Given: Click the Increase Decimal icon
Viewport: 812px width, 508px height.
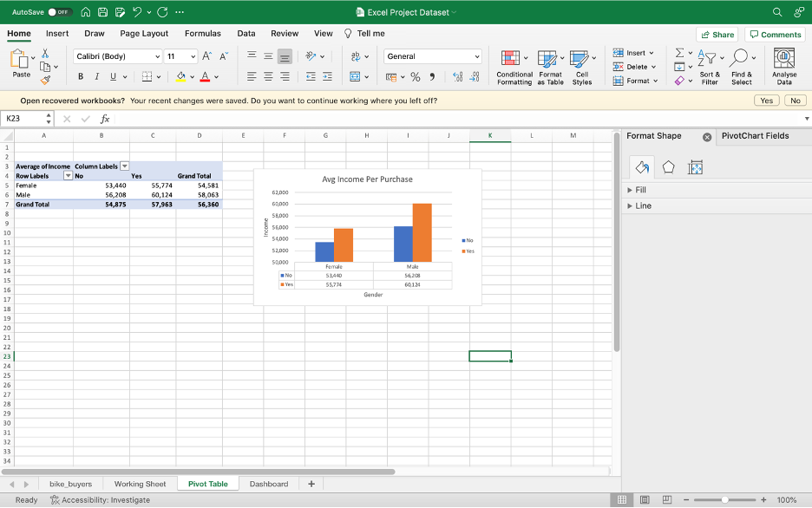Looking at the screenshot, I should point(457,77).
